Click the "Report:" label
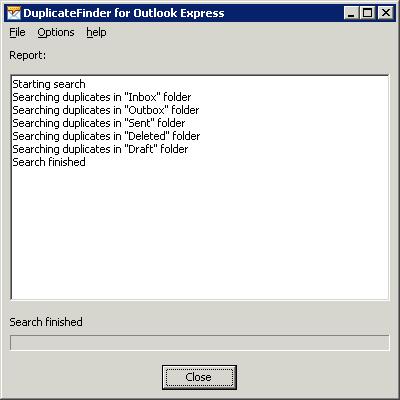400x400 pixels. (x=28, y=55)
